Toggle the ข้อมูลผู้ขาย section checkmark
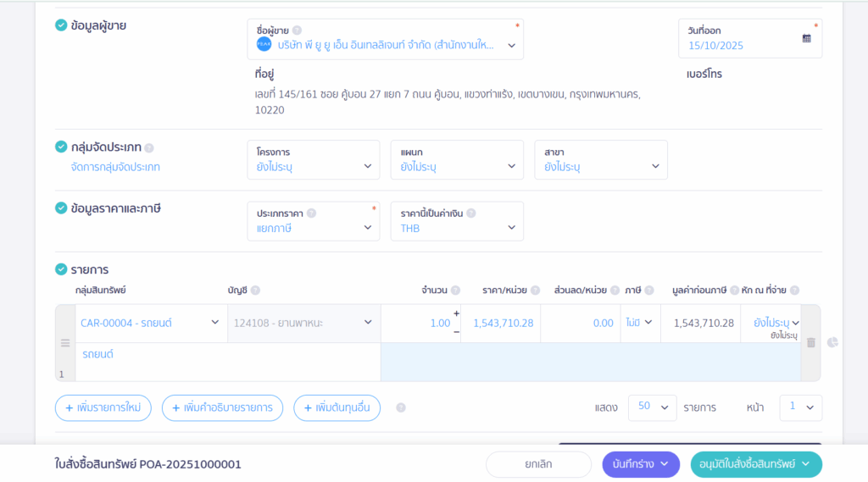 click(x=61, y=25)
